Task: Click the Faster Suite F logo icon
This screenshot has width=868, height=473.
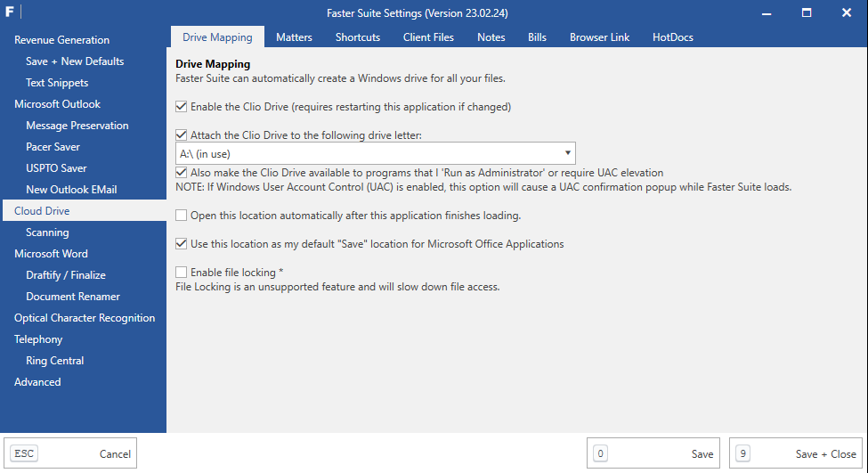Action: pyautogui.click(x=10, y=12)
